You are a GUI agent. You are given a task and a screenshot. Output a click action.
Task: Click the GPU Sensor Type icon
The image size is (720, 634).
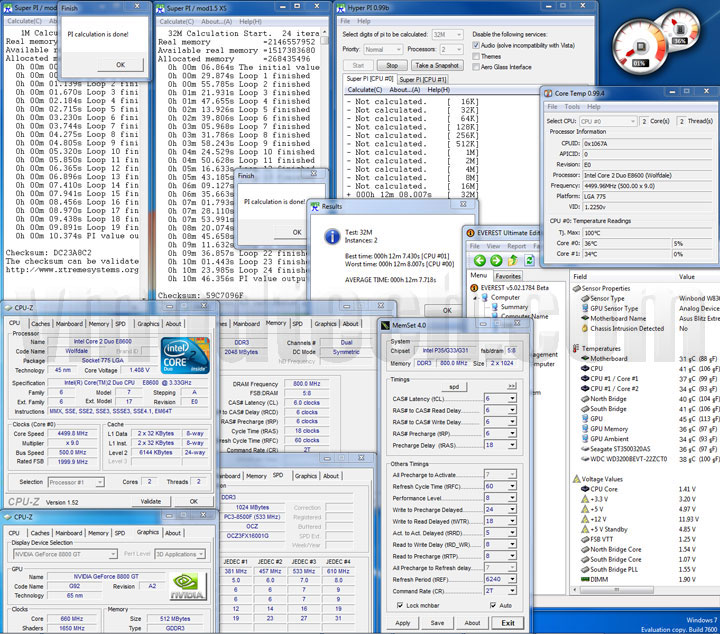pyautogui.click(x=585, y=309)
